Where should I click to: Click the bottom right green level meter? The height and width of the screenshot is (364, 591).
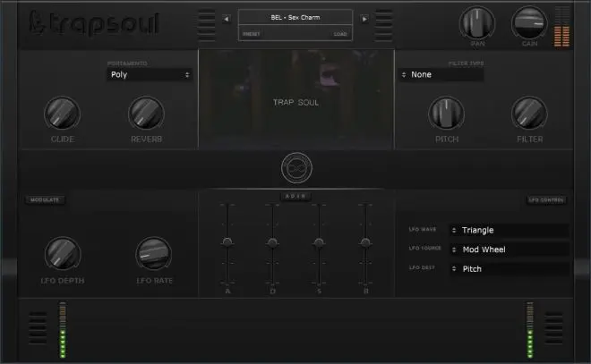click(x=530, y=330)
